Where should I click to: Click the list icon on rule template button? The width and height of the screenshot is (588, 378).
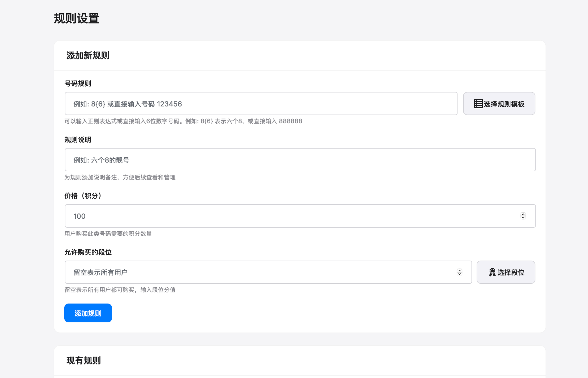pos(478,104)
